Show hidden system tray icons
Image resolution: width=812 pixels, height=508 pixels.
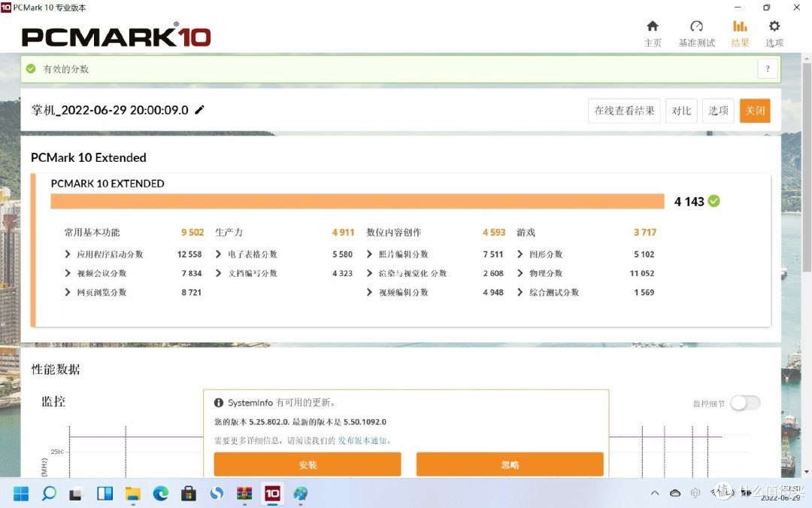[x=655, y=493]
